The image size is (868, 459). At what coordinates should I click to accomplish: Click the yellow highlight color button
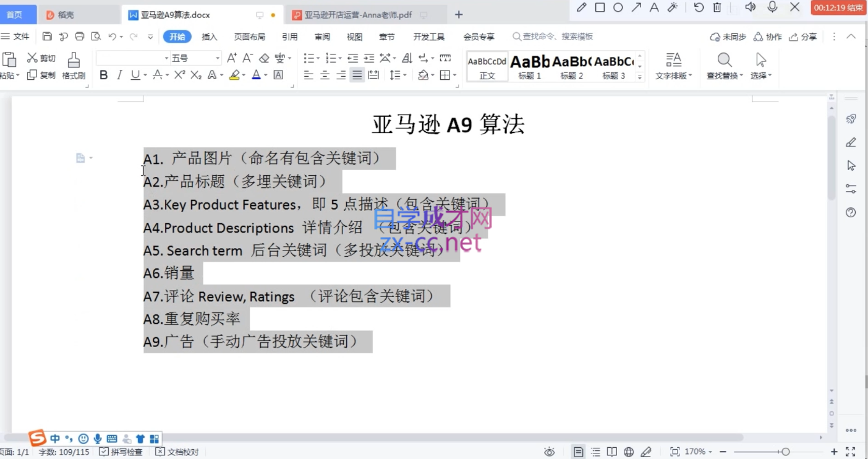[x=234, y=75]
